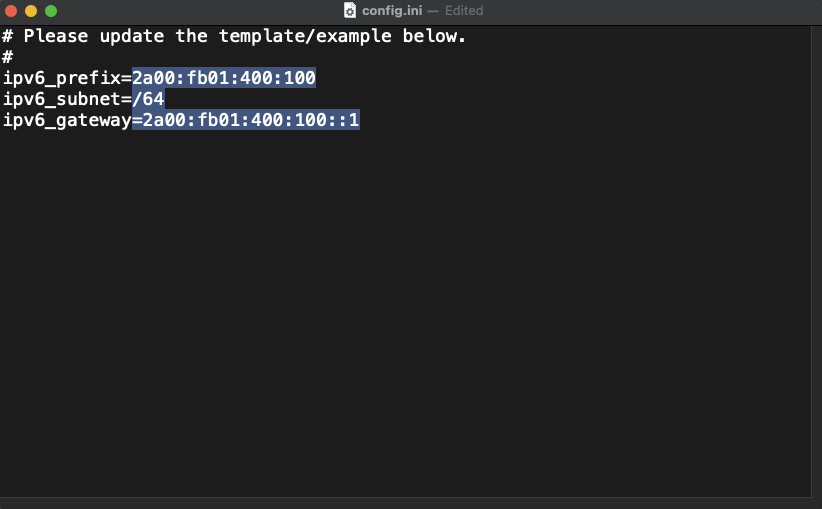Viewport: 822px width, 509px height.
Task: Click the horizontal scrollbar track at window bottom
Action: point(405,503)
